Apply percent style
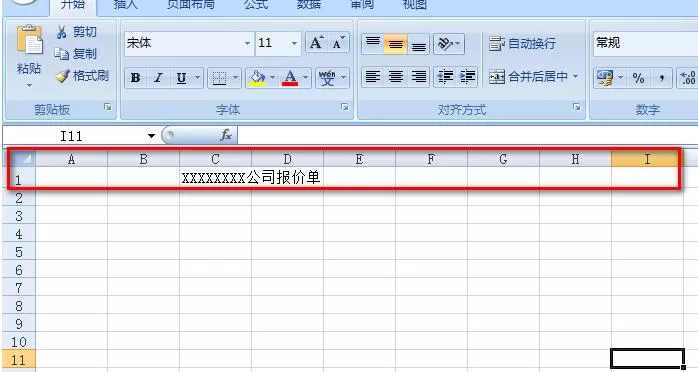This screenshot has width=698, height=372. click(638, 78)
